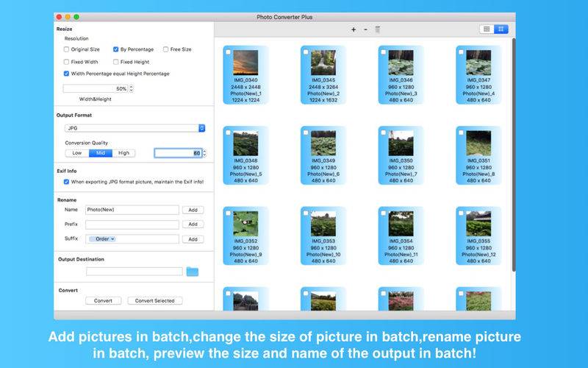588x368 pixels.
Task: Check the box on IMG_0340 card
Action: pos(228,52)
